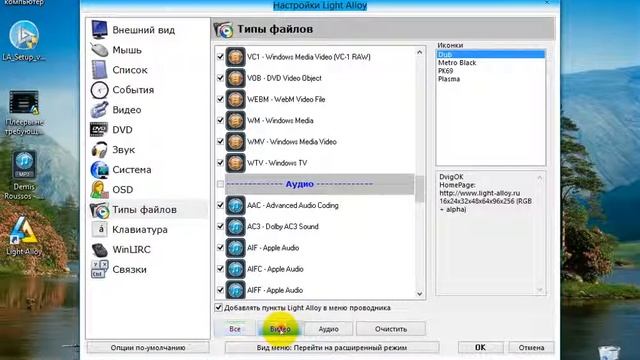Click the VOB DVD Video Object icon
This screenshot has height=360, width=640.
click(235, 78)
